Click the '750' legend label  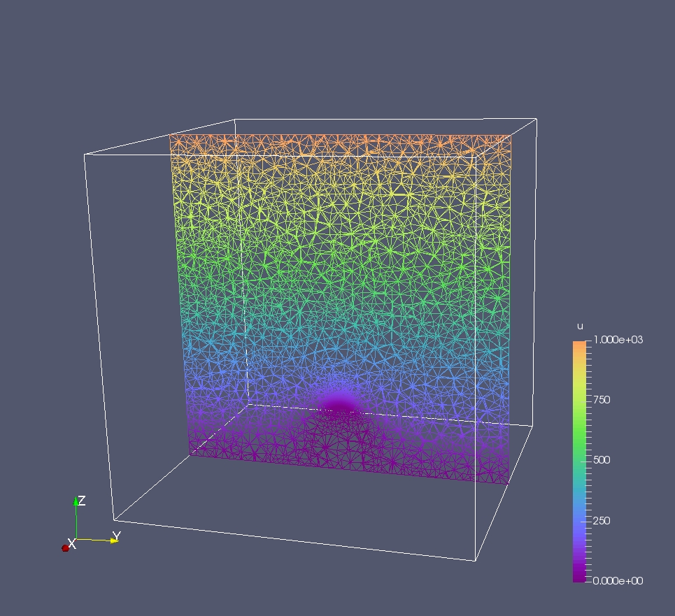(x=602, y=400)
